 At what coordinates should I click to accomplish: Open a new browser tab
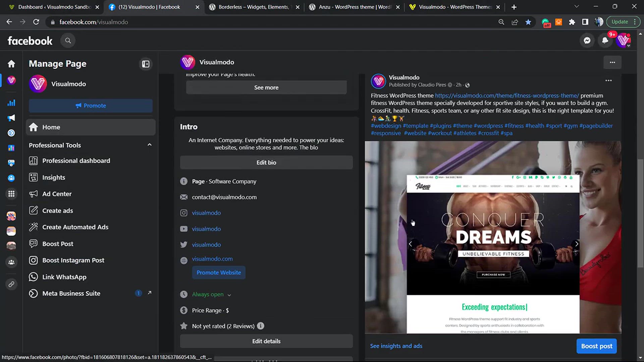tap(514, 7)
